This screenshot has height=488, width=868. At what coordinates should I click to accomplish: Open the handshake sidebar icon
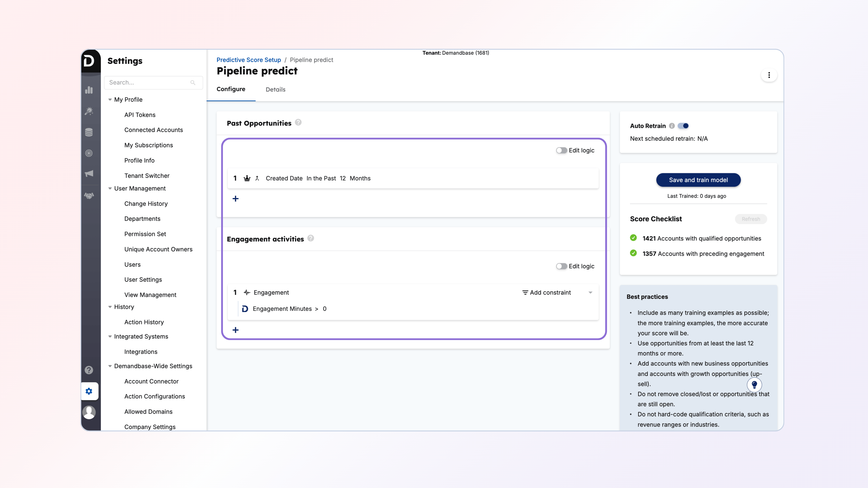tap(89, 196)
